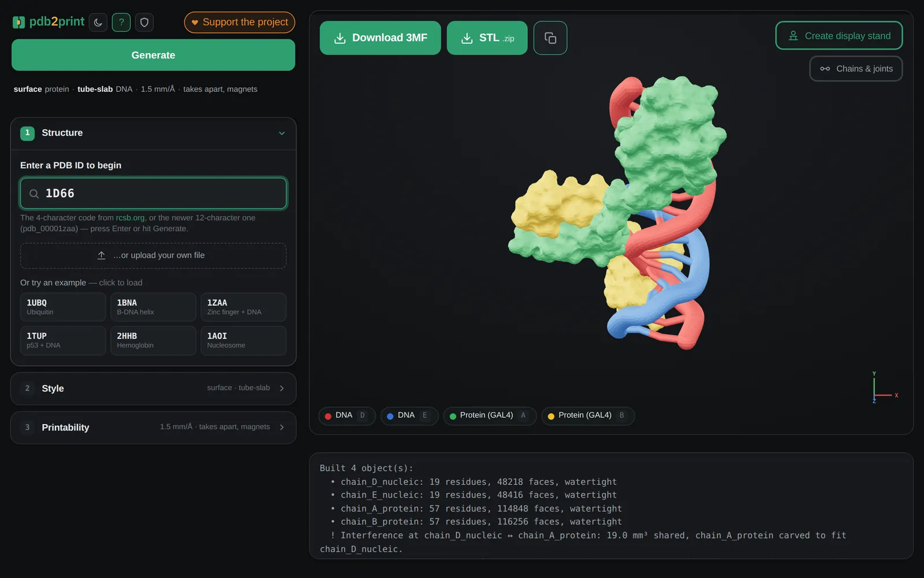The width and height of the screenshot is (924, 578).
Task: Click the shield privacy icon
Action: 144,23
